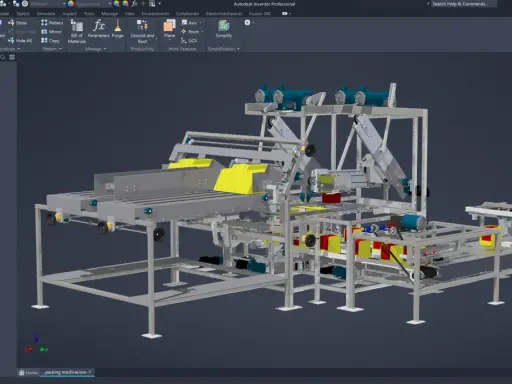The width and height of the screenshot is (512, 384).
Task: Open the appearance selector dropdown
Action: [110, 4]
